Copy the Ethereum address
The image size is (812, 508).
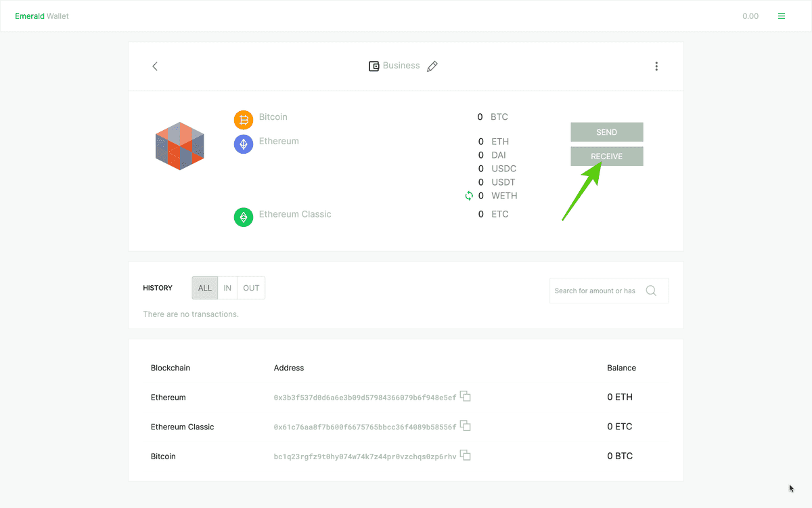466,396
